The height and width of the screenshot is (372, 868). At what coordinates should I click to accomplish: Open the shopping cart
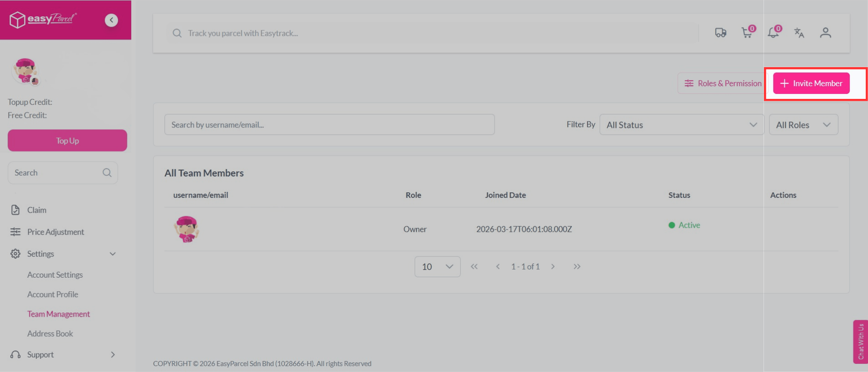click(747, 33)
